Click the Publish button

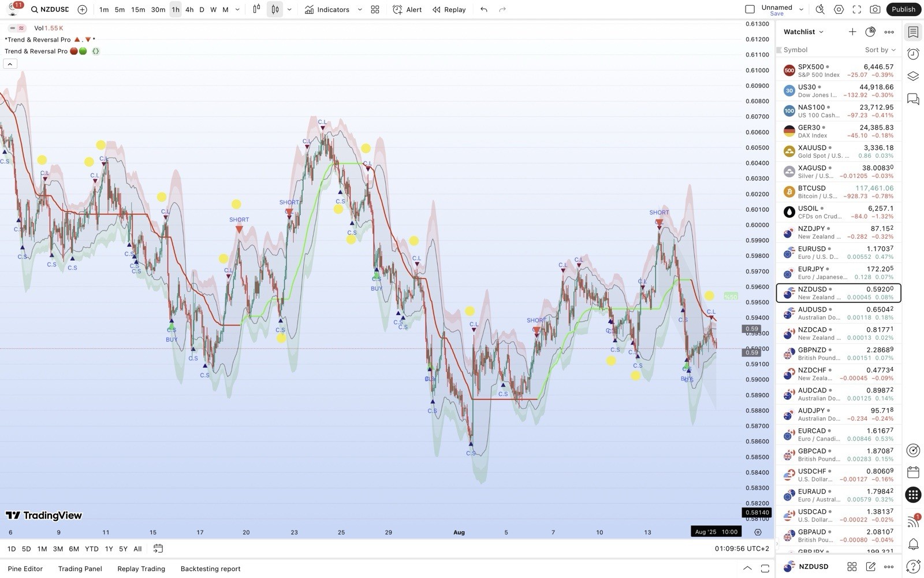[x=903, y=9]
